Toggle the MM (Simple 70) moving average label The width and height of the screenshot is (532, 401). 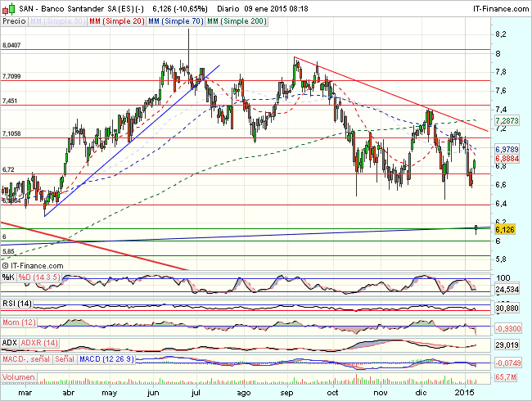point(176,21)
